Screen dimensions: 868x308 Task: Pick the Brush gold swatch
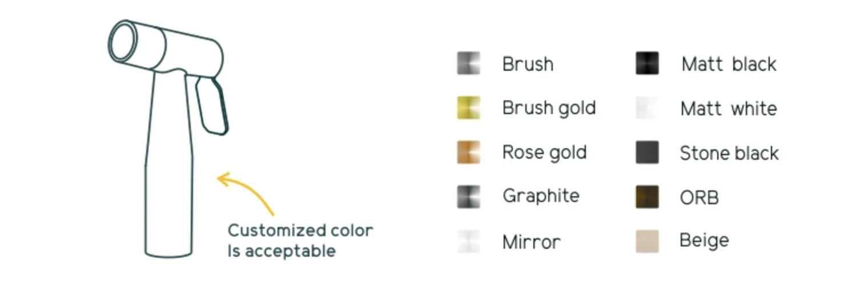coord(468,108)
